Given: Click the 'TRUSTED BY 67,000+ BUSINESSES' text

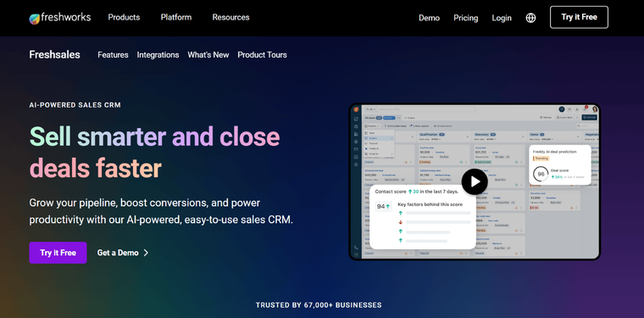Looking at the screenshot, I should pyautogui.click(x=319, y=305).
